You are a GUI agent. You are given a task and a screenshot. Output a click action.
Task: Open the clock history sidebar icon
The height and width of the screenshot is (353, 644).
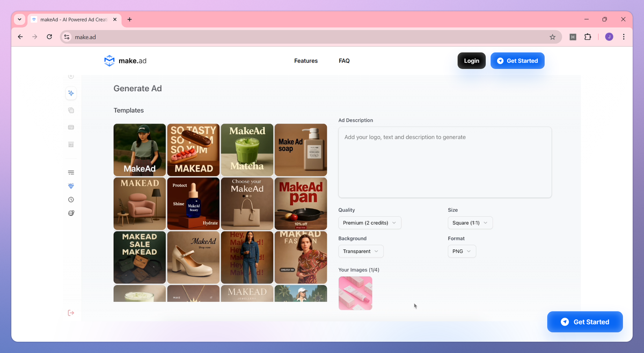tap(71, 199)
